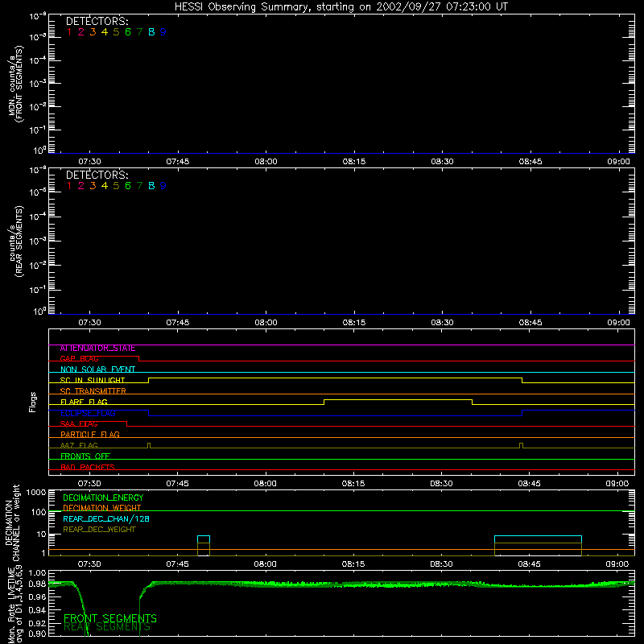The width and height of the screenshot is (644, 644).
Task: Click the REAR_DEC_WEIGHT legend label
Action: click(99, 530)
